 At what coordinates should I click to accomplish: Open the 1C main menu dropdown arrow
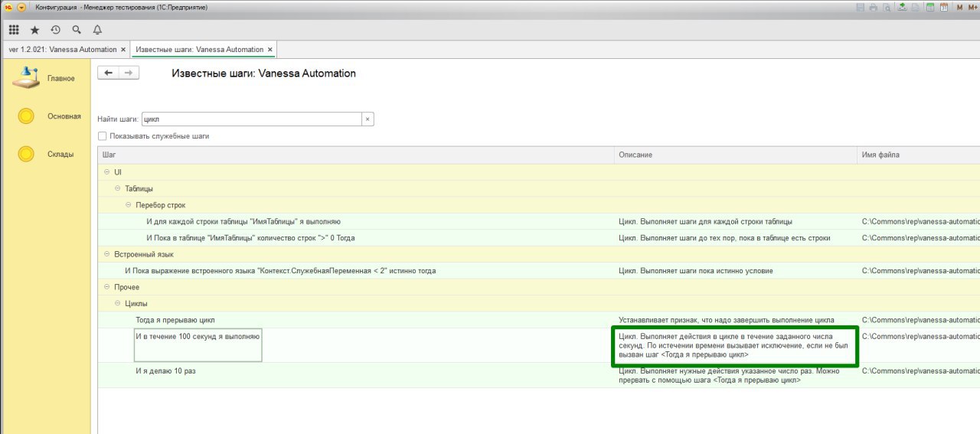(21, 7)
